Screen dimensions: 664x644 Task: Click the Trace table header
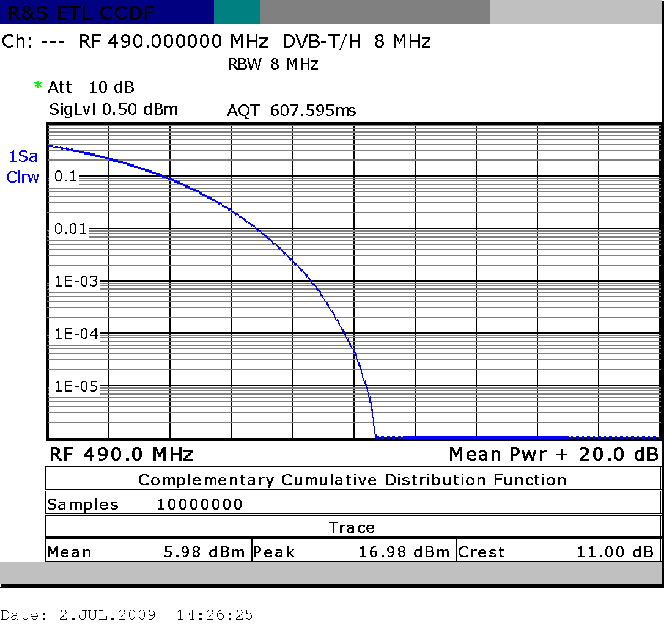pyautogui.click(x=353, y=527)
